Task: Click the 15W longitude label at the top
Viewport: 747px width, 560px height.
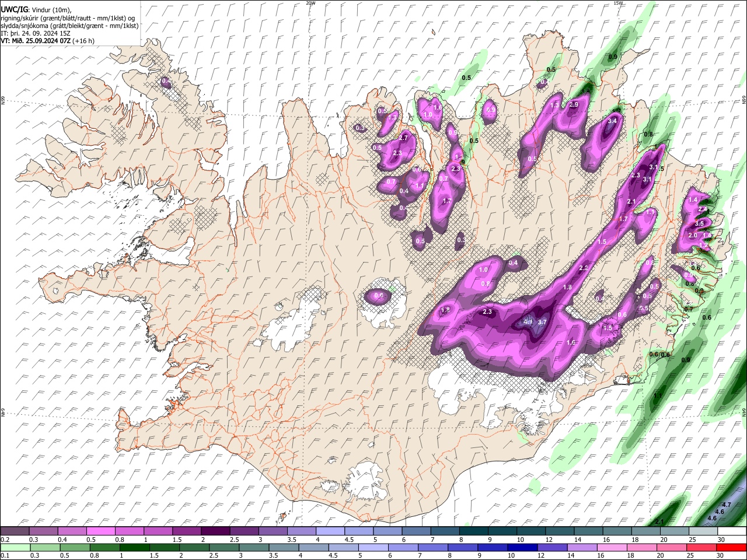Action: click(618, 3)
